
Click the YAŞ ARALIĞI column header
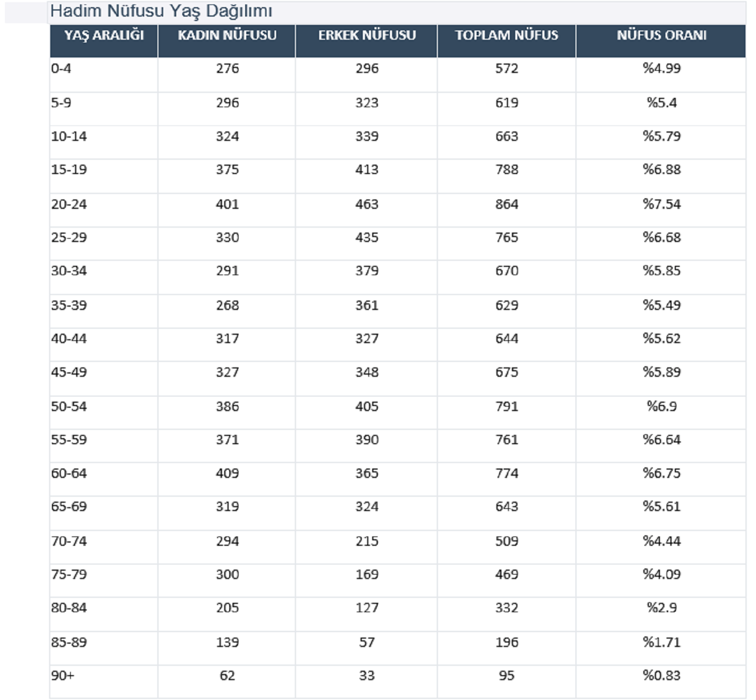click(x=104, y=35)
